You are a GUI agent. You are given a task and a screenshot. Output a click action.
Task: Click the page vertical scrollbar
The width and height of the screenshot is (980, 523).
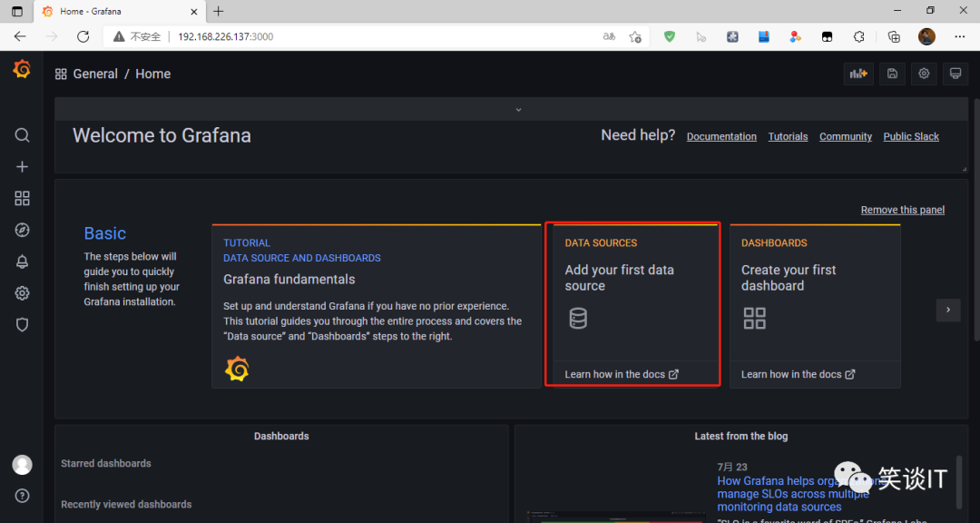tap(976, 219)
